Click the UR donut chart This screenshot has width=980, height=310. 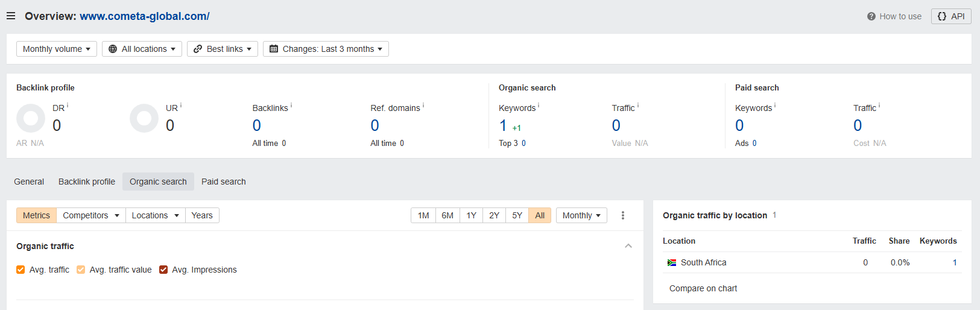tap(144, 118)
